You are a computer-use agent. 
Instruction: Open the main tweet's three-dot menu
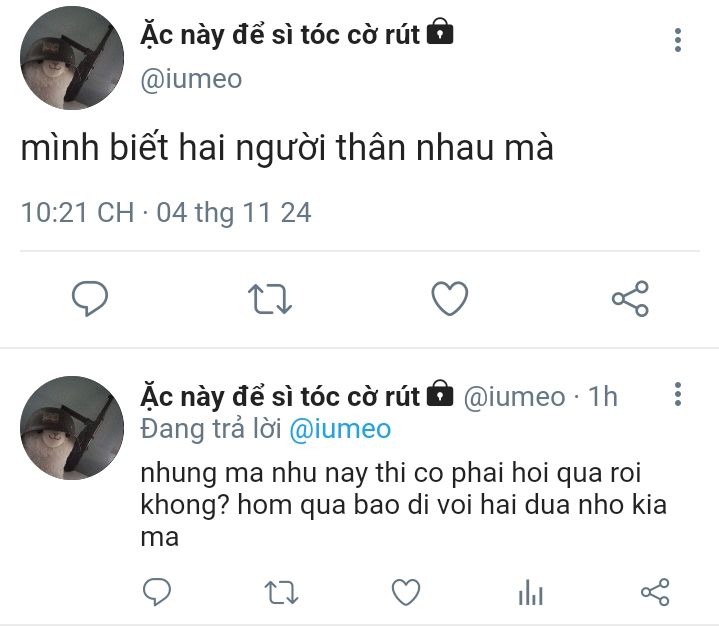678,40
